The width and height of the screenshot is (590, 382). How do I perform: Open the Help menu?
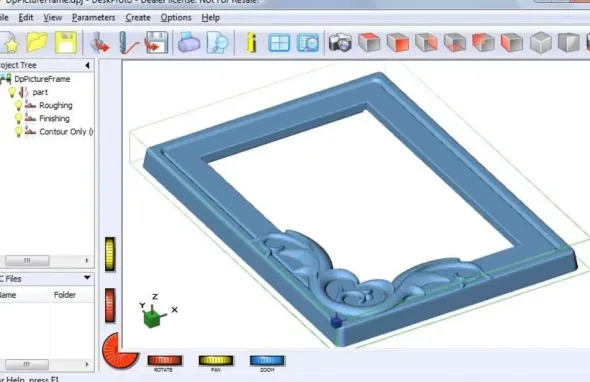(x=210, y=18)
